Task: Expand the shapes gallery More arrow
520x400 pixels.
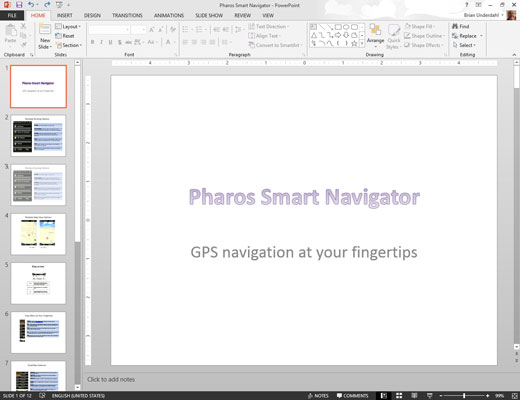Action: (x=362, y=43)
